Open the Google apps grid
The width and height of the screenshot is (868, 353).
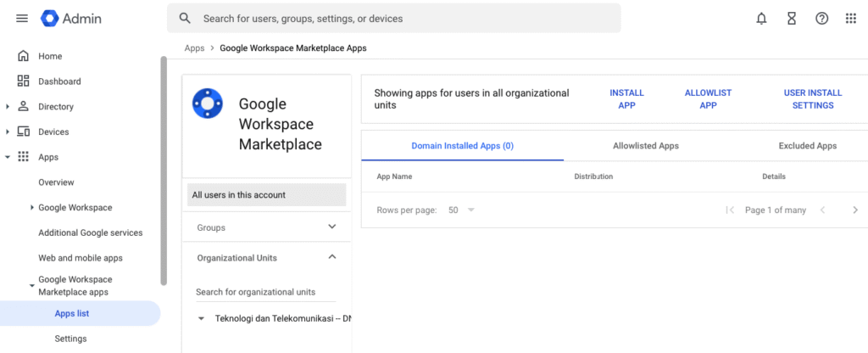point(851,19)
